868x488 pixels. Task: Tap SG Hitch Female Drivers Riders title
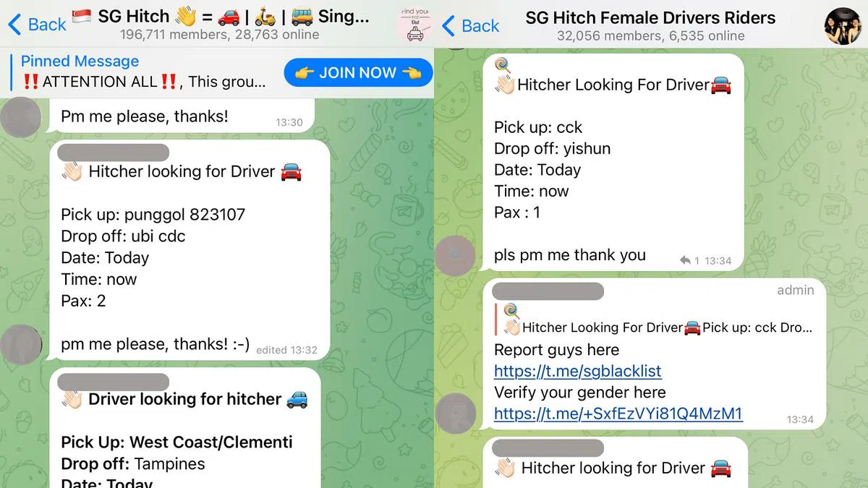click(650, 25)
